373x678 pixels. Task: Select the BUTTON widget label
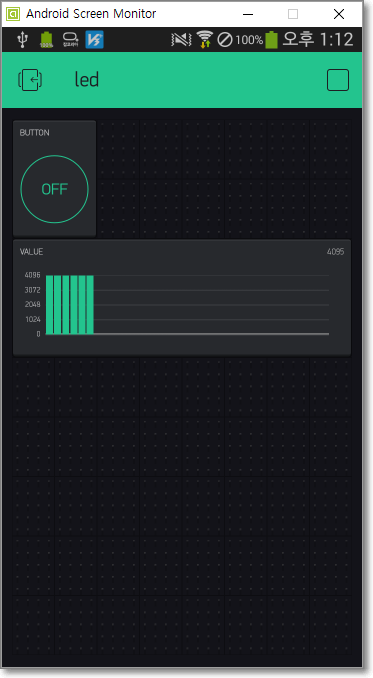pyautogui.click(x=35, y=133)
